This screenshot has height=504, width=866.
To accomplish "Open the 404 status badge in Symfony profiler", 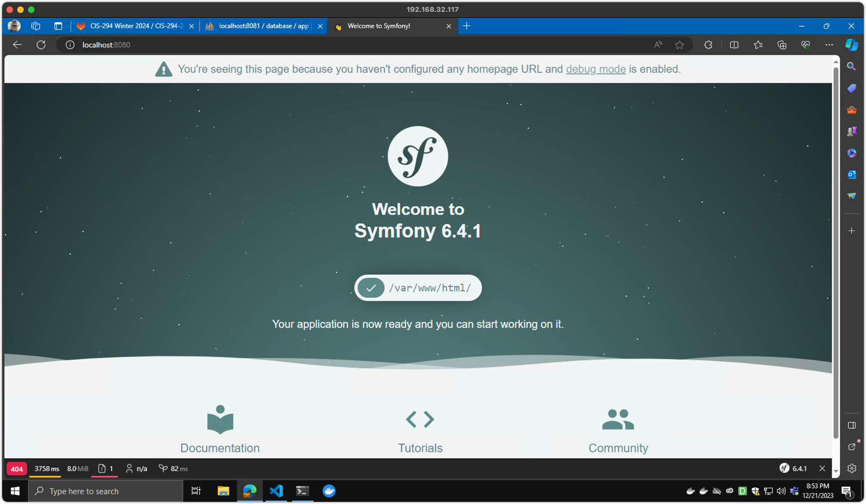I will (16, 468).
